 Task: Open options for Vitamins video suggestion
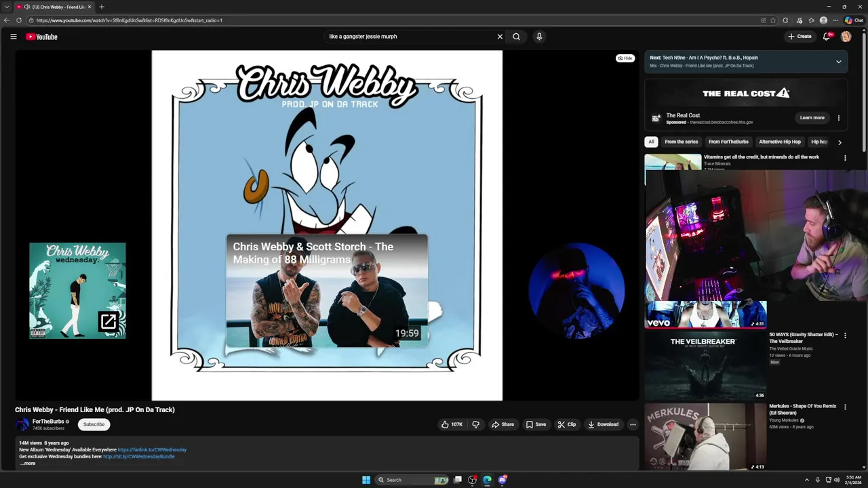coord(845,158)
